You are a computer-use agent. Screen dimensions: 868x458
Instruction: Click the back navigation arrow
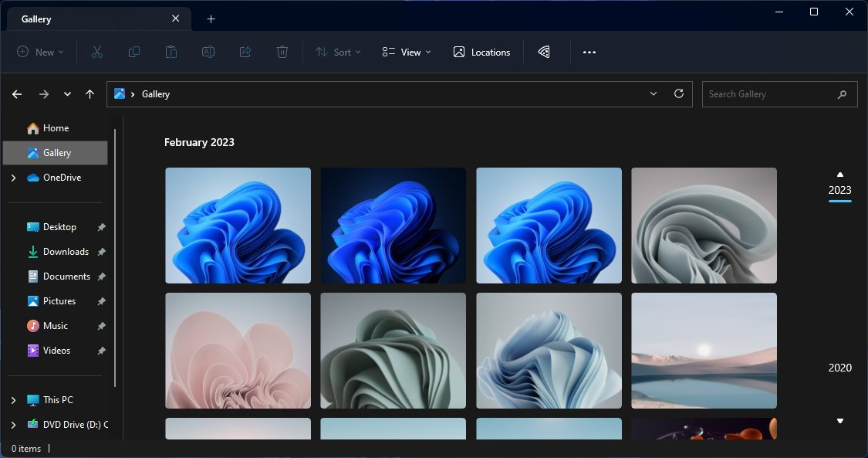[16, 93]
